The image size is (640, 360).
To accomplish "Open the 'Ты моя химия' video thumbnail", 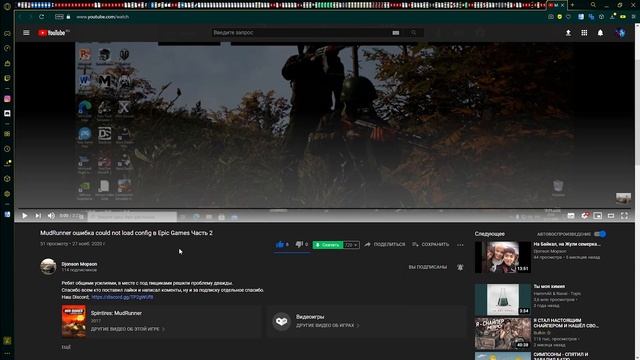I will pyautogui.click(x=502, y=300).
